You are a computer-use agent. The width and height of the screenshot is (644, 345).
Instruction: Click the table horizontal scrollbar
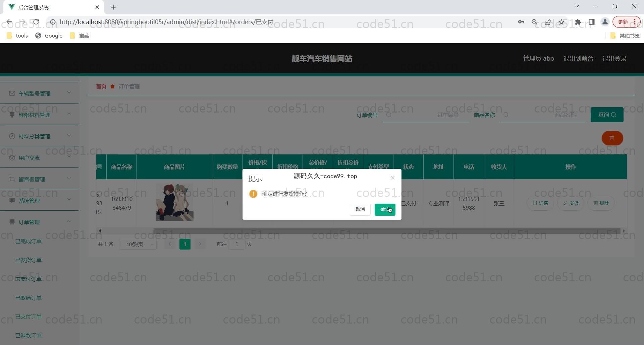pos(386,231)
